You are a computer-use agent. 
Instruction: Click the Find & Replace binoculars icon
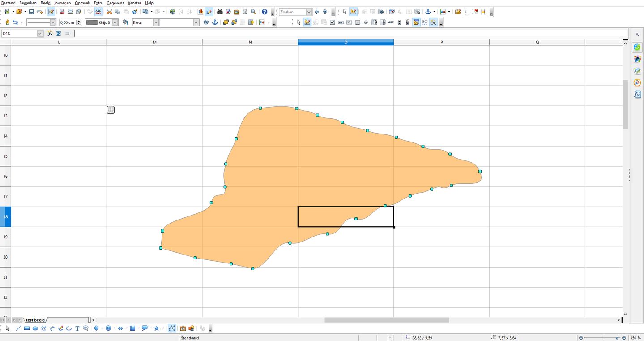pyautogui.click(x=220, y=12)
